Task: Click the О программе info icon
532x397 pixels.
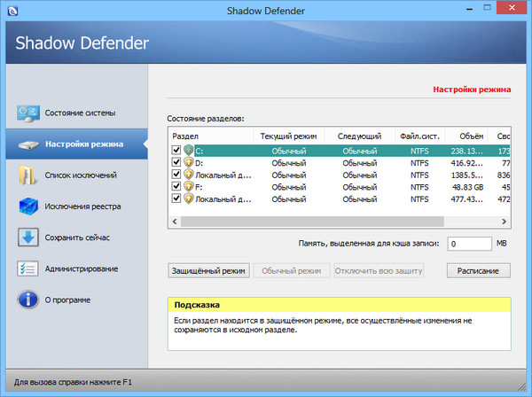Action: tap(26, 300)
